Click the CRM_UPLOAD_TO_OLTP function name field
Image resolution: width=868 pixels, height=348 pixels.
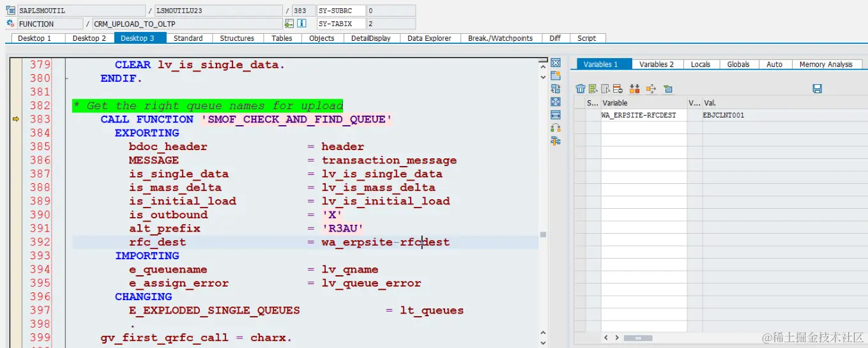tap(187, 24)
